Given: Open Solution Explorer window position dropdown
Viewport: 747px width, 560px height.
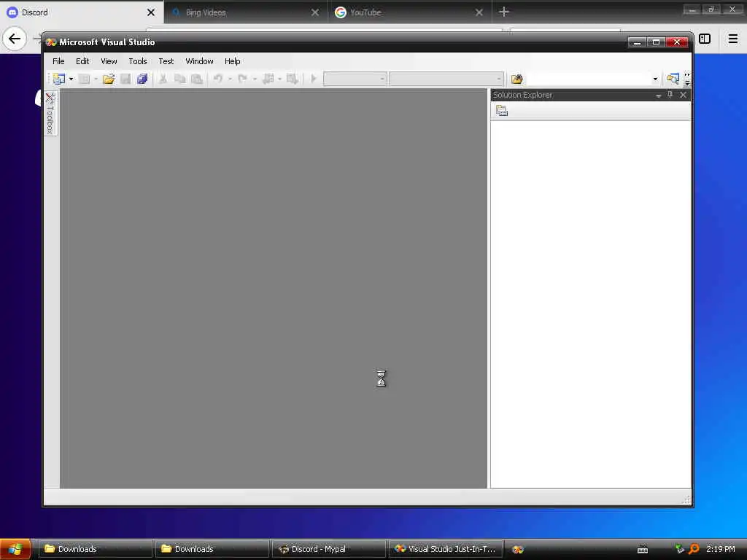Looking at the screenshot, I should coord(659,96).
